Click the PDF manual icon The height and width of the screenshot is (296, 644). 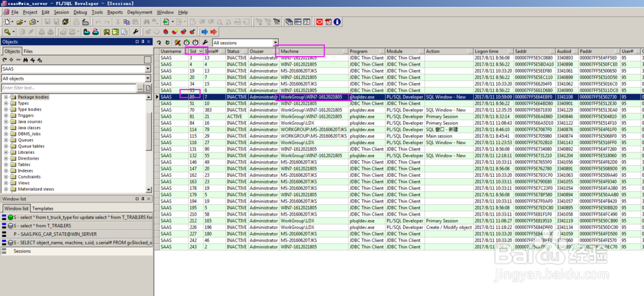(x=328, y=22)
